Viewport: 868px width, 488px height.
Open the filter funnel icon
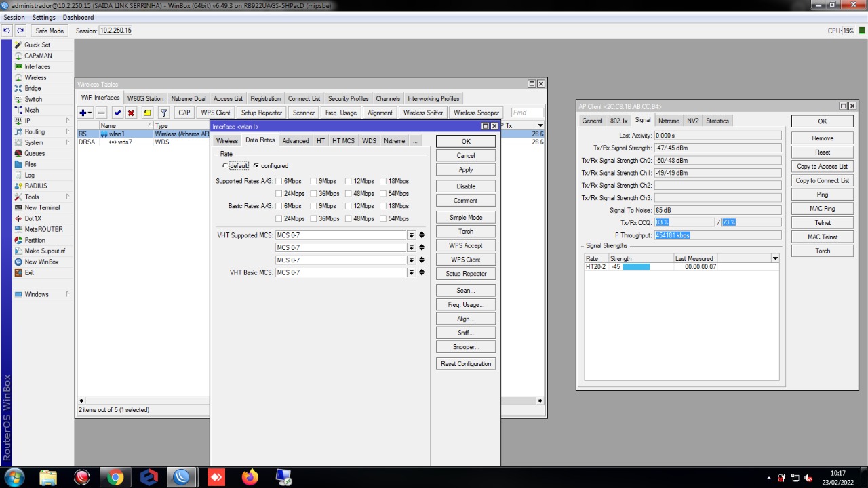click(x=163, y=113)
